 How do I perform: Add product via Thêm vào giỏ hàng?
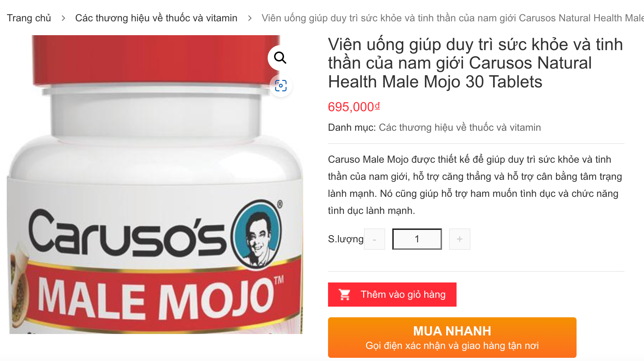[392, 295]
